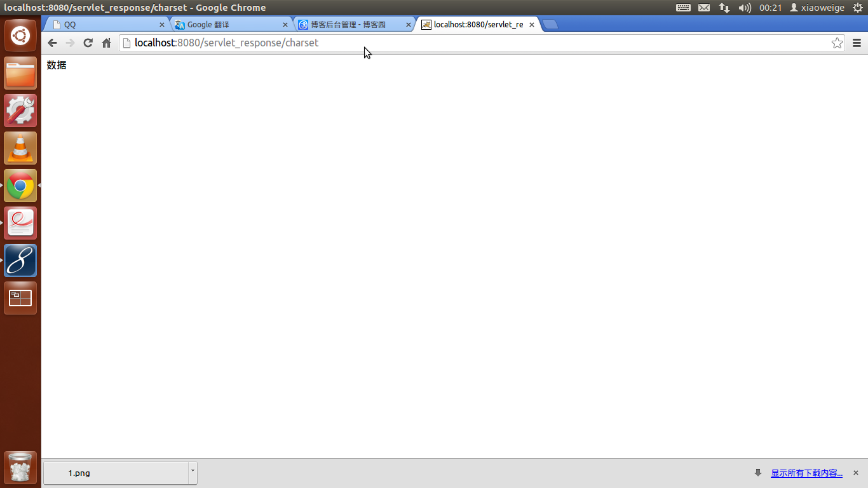Open a new tab
Viewport: 868px width, 488px height.
550,25
